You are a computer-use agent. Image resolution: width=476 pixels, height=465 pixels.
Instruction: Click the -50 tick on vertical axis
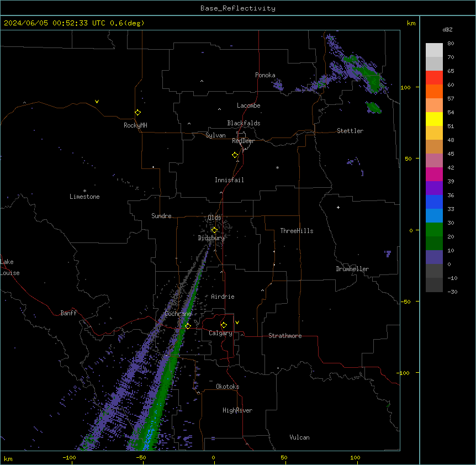pos(405,302)
